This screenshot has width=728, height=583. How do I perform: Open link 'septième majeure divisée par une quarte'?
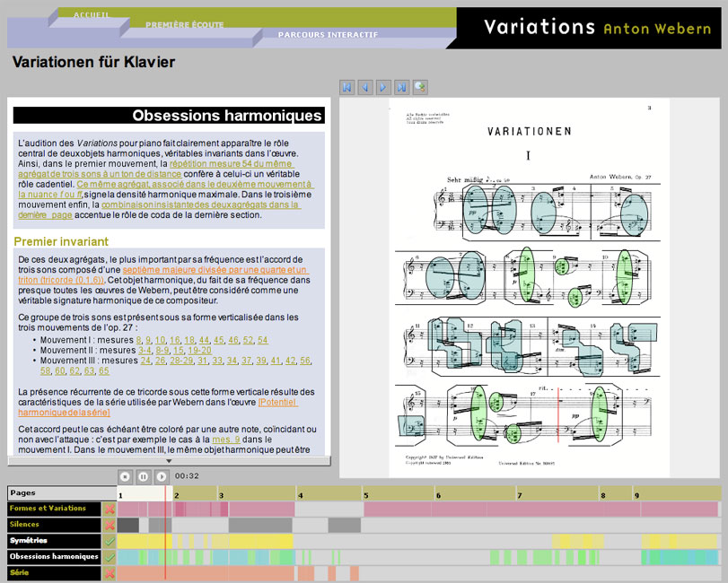pyautogui.click(x=215, y=269)
